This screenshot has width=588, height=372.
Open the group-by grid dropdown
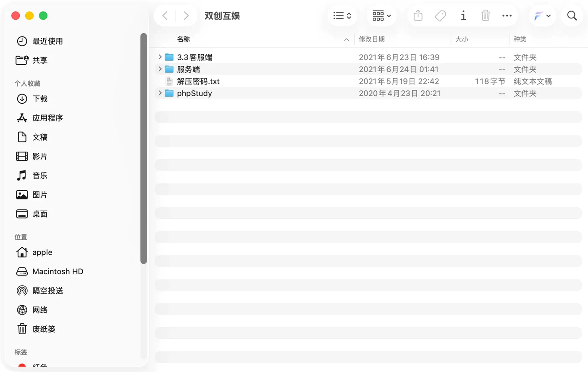[382, 16]
